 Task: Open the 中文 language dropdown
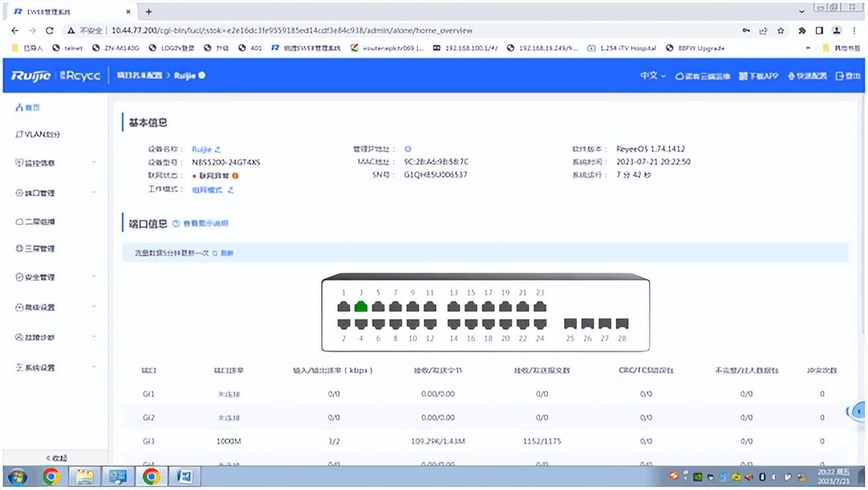coord(653,76)
